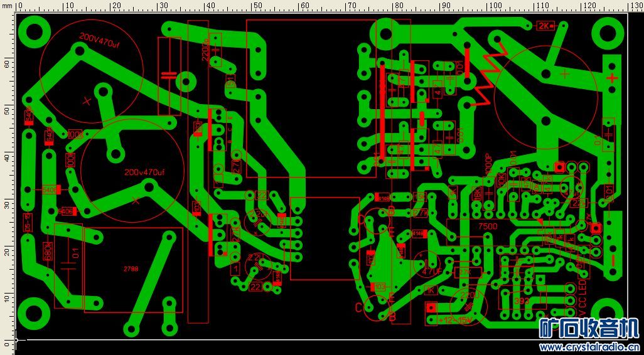Viewport: 644px width, 355px height.
Task: Select the '680K' resistor label
Action: click(x=48, y=251)
